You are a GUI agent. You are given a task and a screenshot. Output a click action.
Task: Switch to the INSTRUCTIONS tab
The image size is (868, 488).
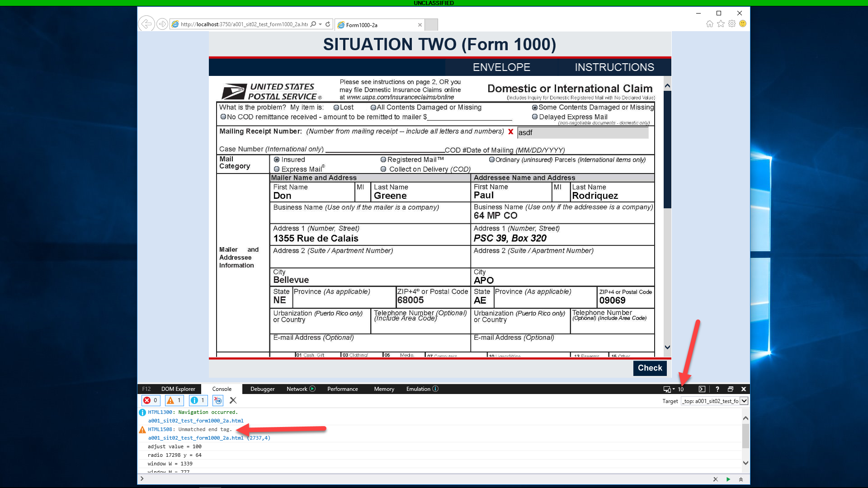click(614, 67)
